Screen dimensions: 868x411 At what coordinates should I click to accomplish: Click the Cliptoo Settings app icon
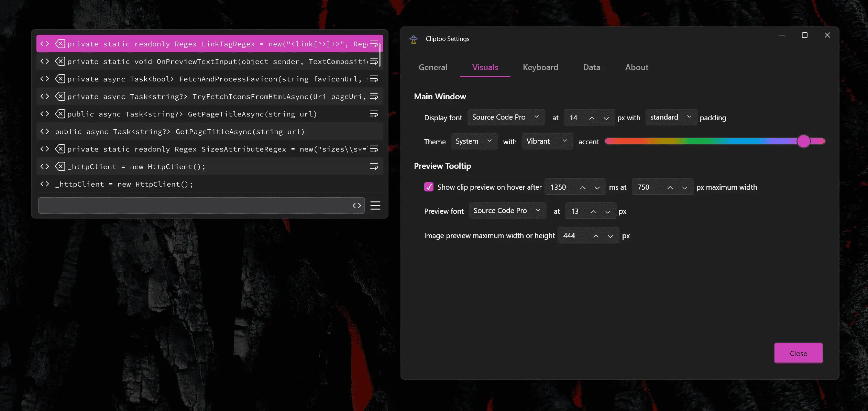(414, 39)
